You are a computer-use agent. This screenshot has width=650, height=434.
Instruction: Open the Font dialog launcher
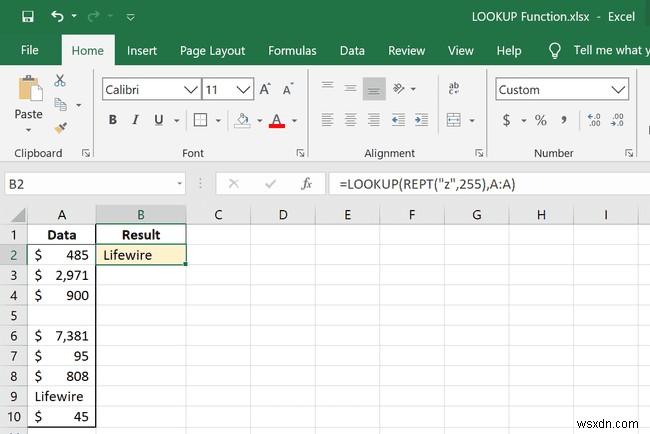(x=301, y=153)
